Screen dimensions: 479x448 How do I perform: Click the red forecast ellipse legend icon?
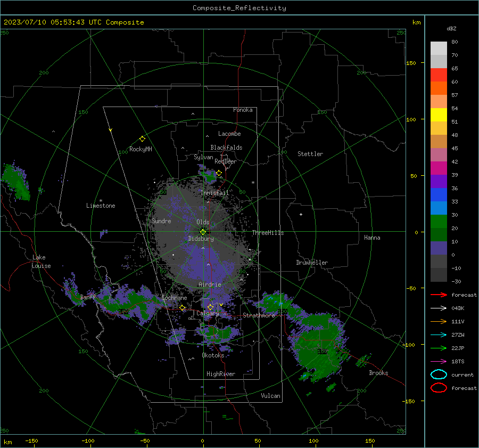pyautogui.click(x=439, y=388)
